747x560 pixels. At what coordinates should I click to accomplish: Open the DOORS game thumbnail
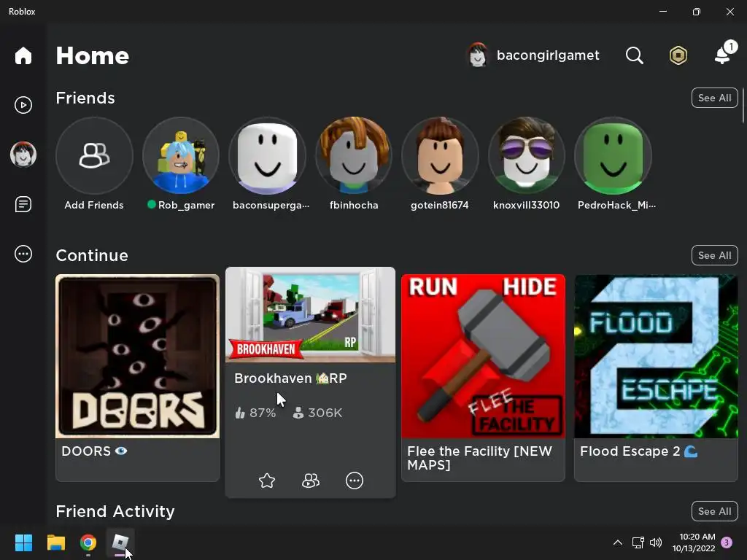138,356
